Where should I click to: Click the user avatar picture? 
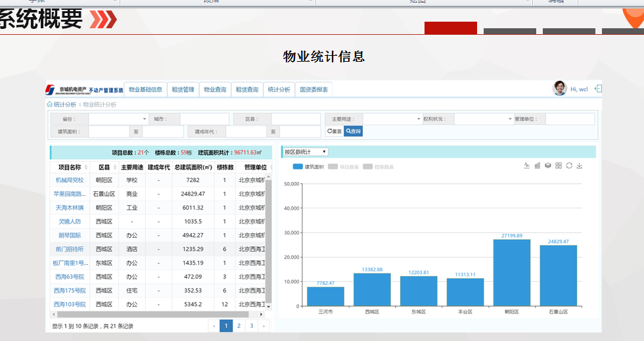[x=560, y=89]
